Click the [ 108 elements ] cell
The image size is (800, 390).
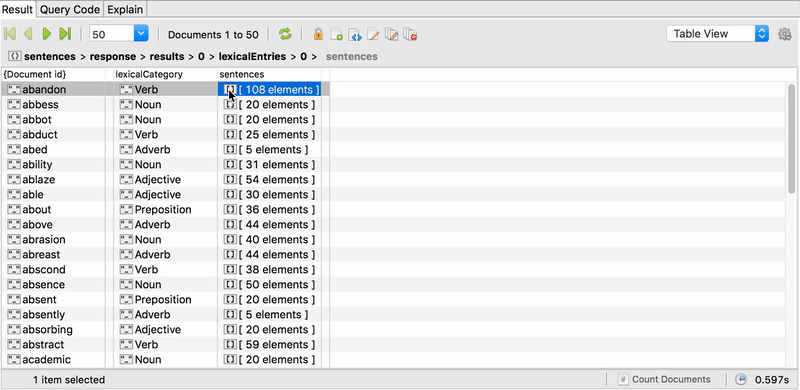[269, 90]
